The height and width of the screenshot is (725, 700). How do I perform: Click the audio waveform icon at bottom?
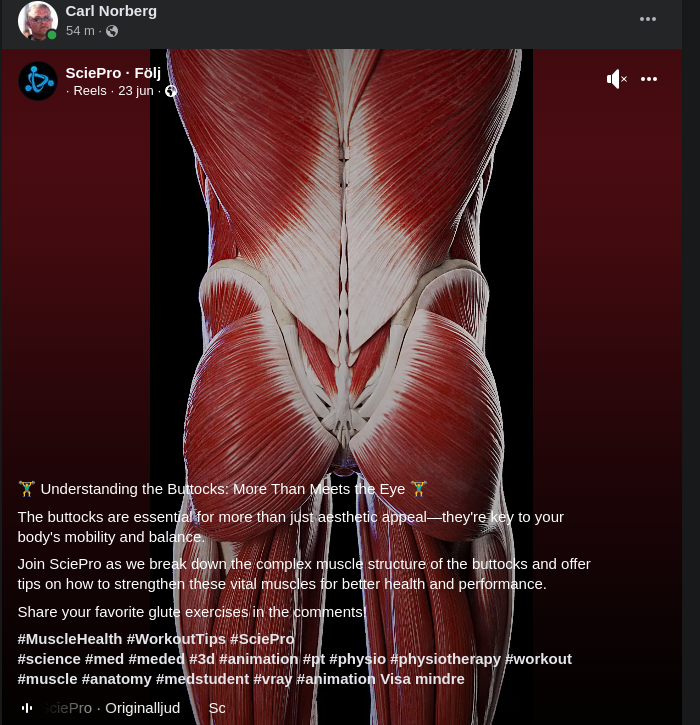(27, 707)
